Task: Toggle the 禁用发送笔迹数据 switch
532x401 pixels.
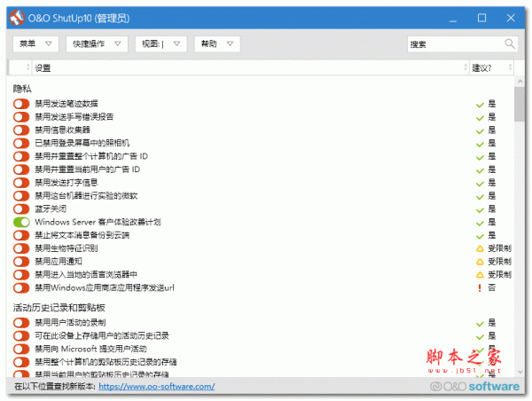Action: click(21, 104)
